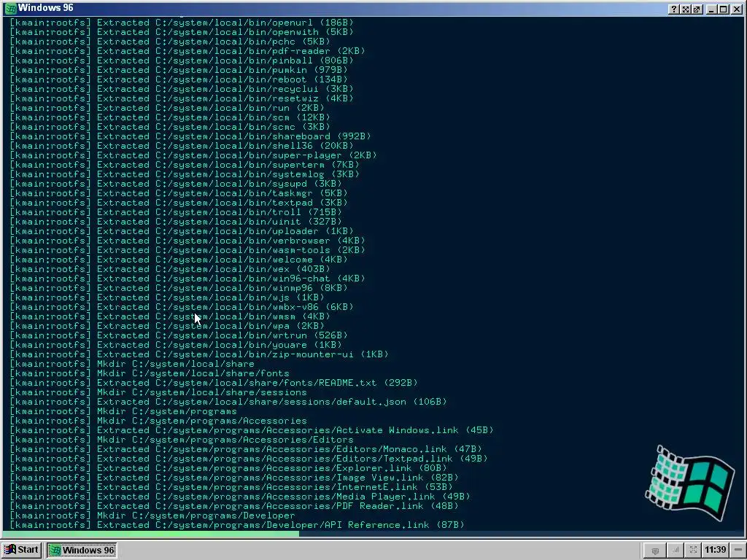
Task: Click the bin/shell36 (20KB) log line
Action: [182, 146]
